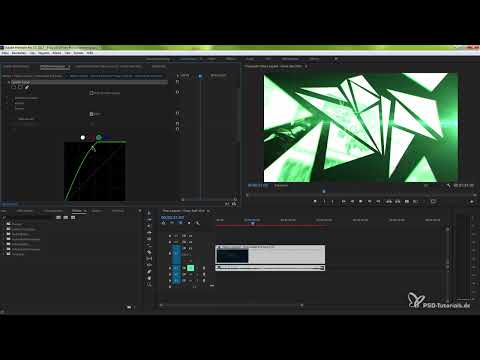480x360 pixels.
Task: Open the workspace overflow chevron menu
Action: pyautogui.click(x=336, y=59)
